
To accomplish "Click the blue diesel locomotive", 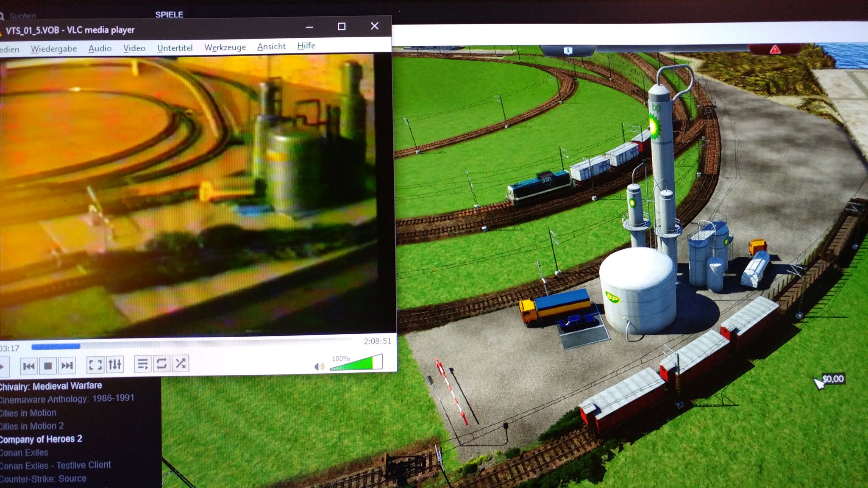I will [x=539, y=186].
